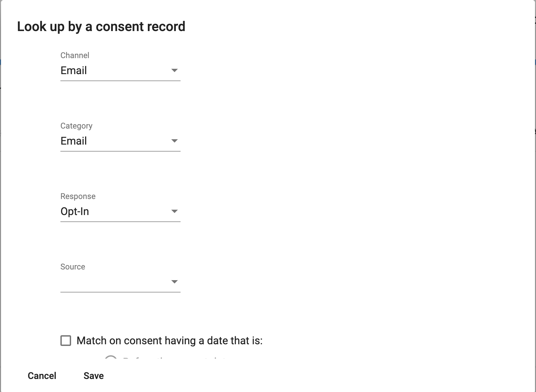This screenshot has width=536, height=392.
Task: Click the Channel dropdown arrow icon
Action: [x=174, y=70]
